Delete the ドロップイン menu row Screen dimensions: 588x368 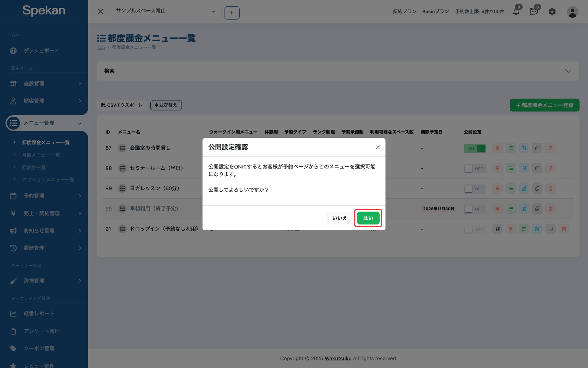564,229
